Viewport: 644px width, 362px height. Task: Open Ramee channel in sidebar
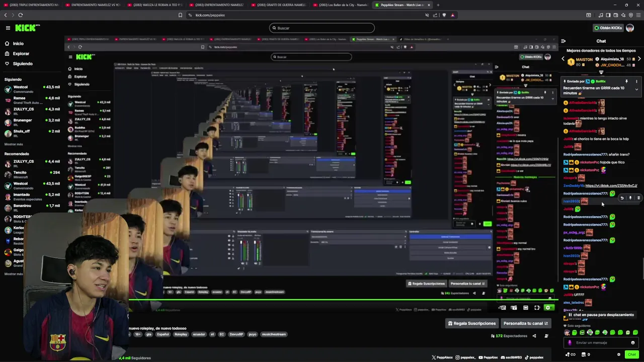click(x=32, y=100)
